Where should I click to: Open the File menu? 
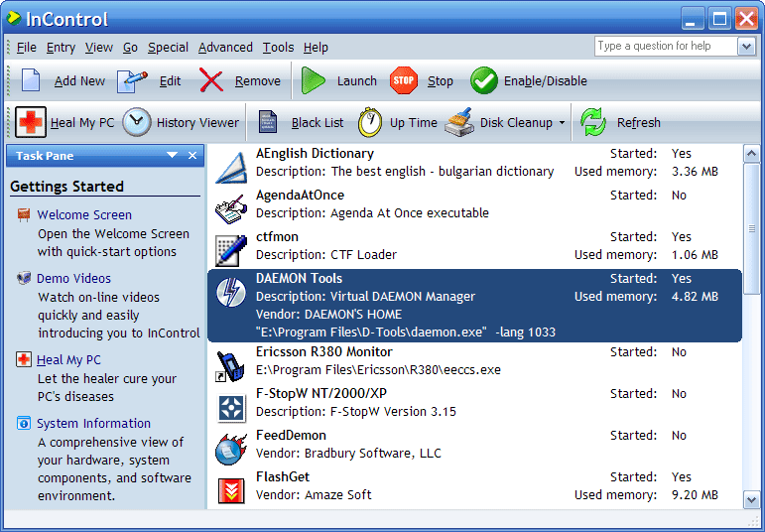(x=27, y=48)
